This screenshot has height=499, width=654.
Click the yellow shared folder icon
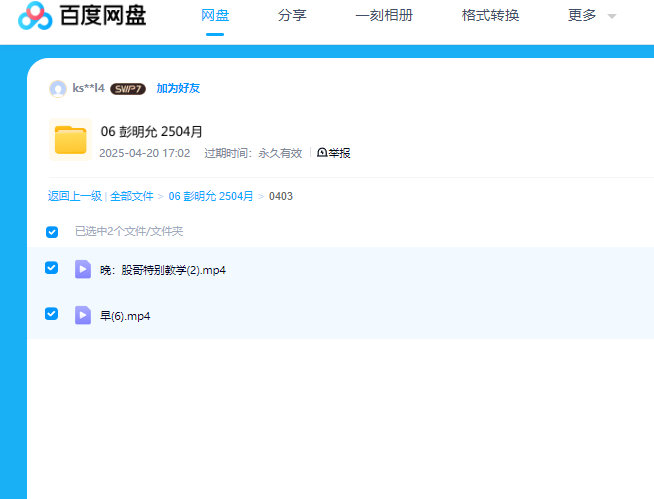pos(71,140)
